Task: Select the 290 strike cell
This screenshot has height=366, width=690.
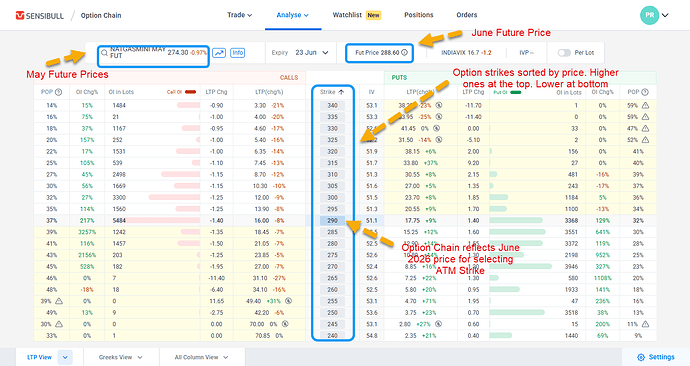Action: tap(333, 220)
